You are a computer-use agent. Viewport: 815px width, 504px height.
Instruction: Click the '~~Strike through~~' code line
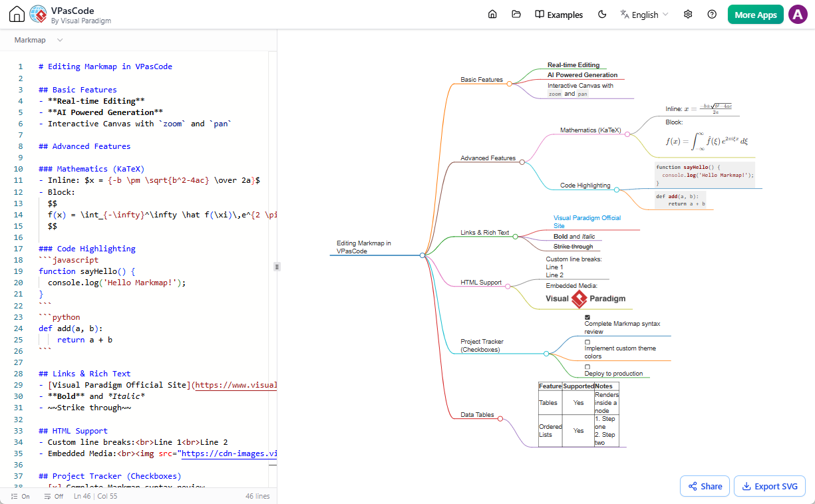84,408
